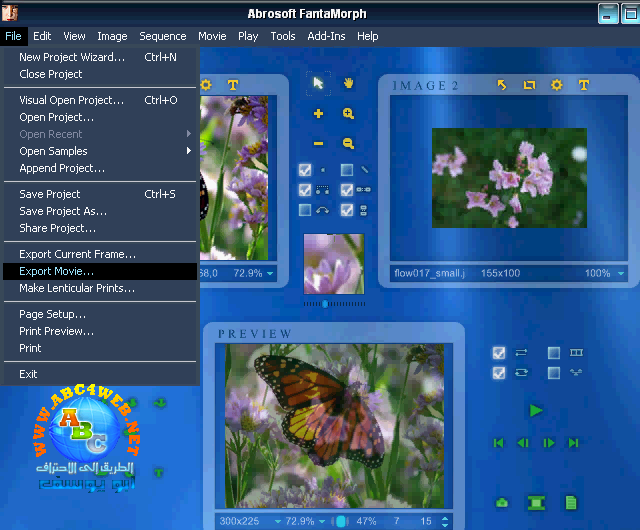
Task: Click the zoom in magnifier icon
Action: click(x=348, y=114)
